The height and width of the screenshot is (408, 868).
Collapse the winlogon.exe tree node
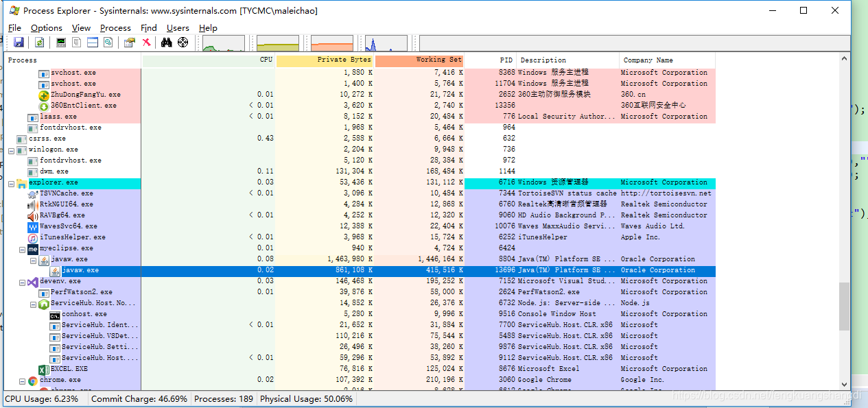point(12,149)
